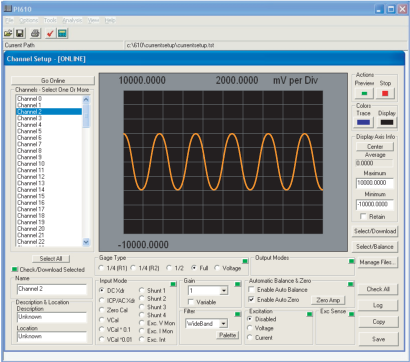
Task: Click the Select All button
Action: 51,259
